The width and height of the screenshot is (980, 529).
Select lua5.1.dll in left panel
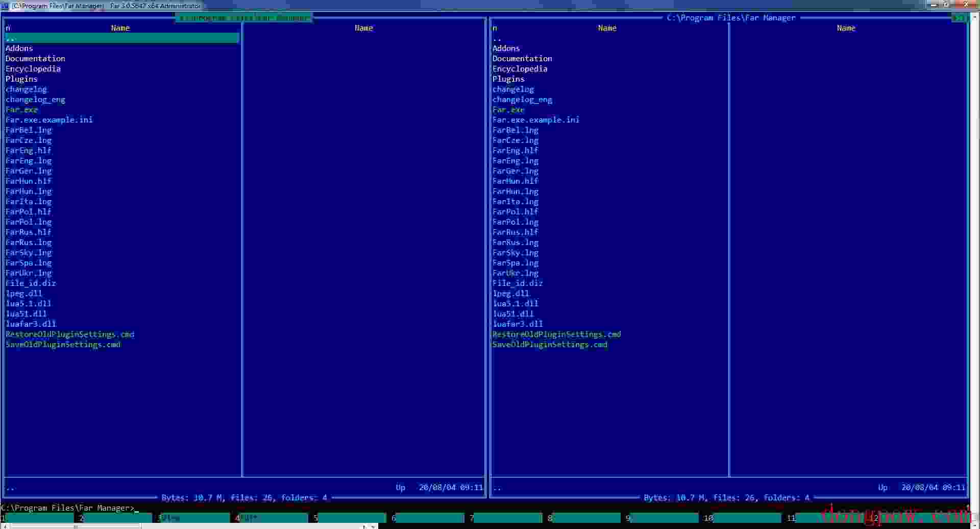click(x=29, y=304)
